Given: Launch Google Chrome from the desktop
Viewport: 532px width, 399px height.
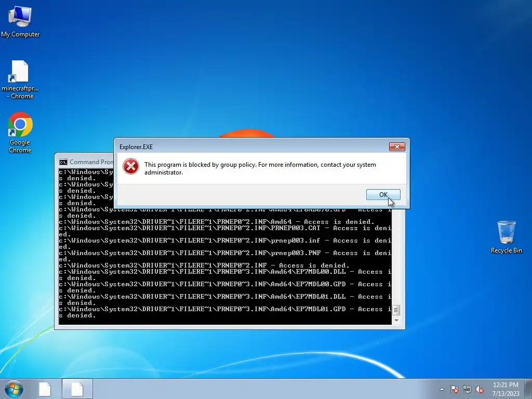Looking at the screenshot, I should point(20,132).
